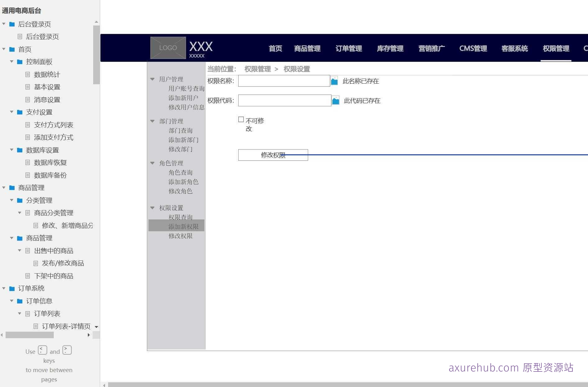The height and width of the screenshot is (387, 588).
Task: Open the 数据统计 page icon in sidebar
Action: [28, 74]
